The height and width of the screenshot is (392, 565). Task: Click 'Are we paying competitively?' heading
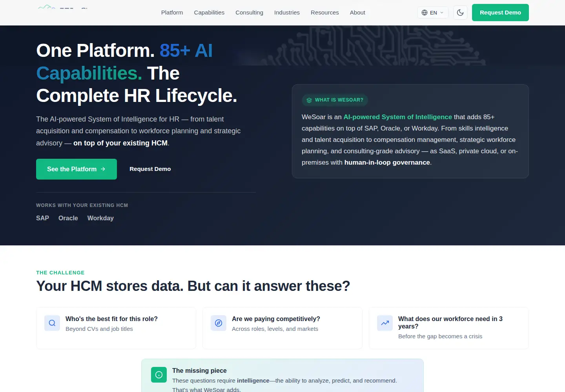click(276, 319)
